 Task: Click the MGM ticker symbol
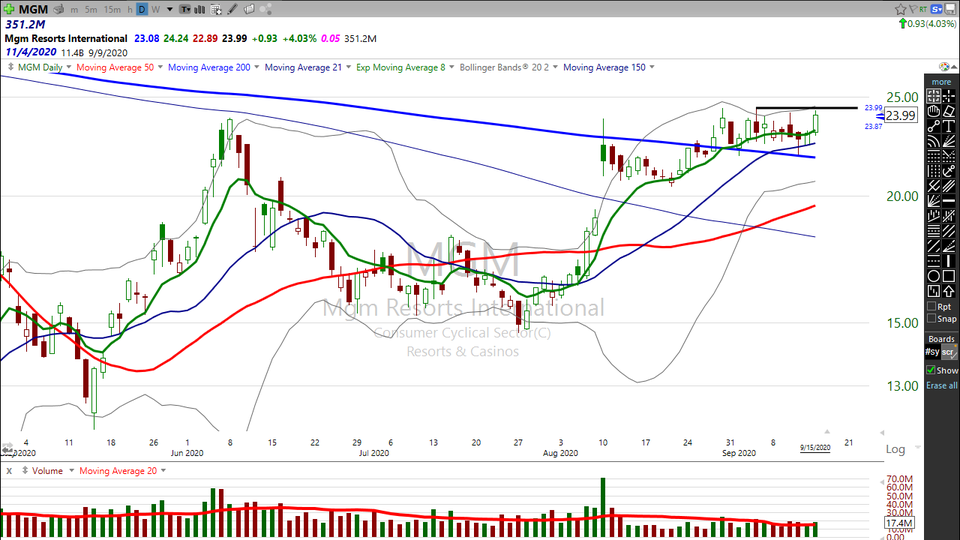(x=33, y=9)
